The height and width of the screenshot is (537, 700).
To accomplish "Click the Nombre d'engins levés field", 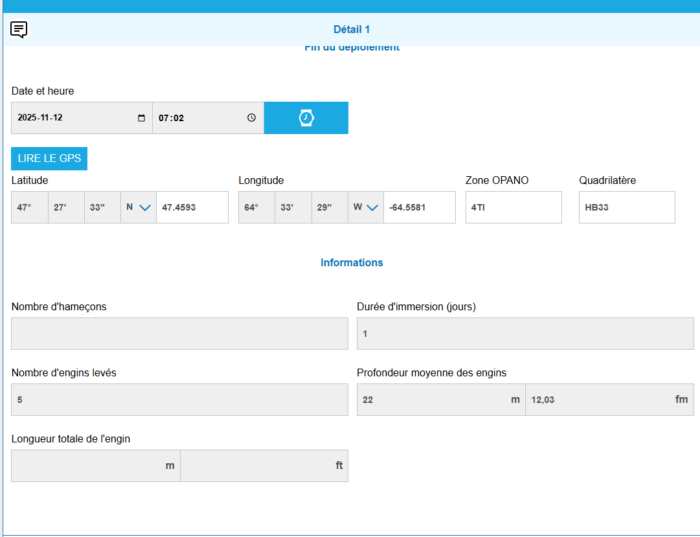I will click(x=180, y=400).
